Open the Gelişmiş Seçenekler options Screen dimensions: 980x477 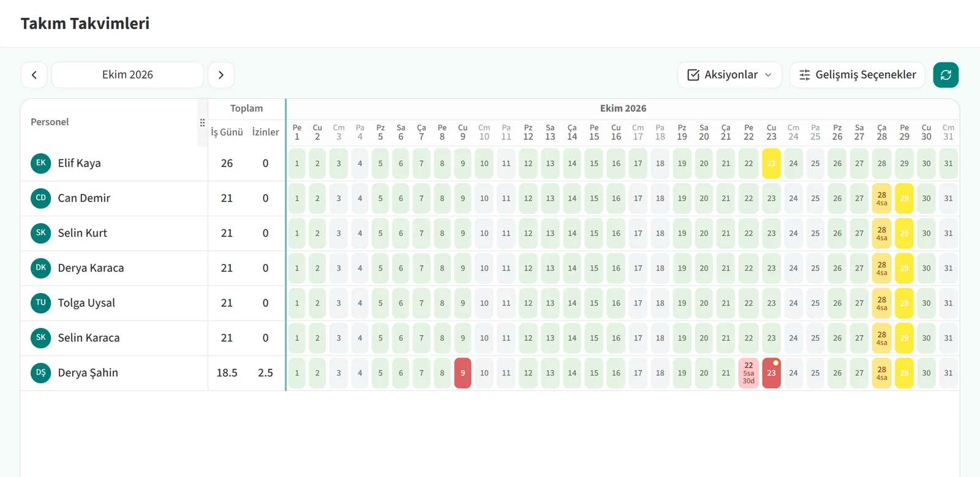point(858,75)
